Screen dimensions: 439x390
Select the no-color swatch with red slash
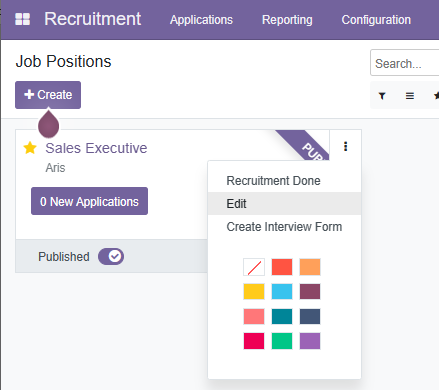click(x=254, y=267)
